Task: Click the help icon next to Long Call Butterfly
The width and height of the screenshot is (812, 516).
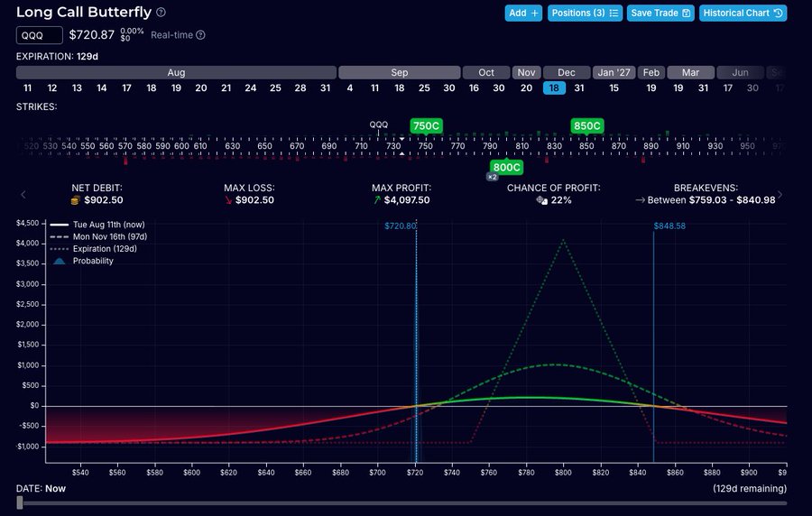Action: point(161,13)
